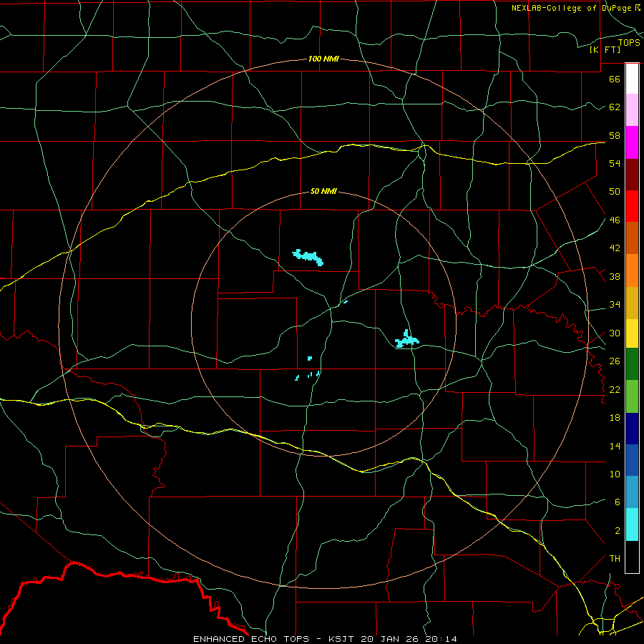Click the legend value 6
Screen dimensions: 644x644
click(618, 502)
